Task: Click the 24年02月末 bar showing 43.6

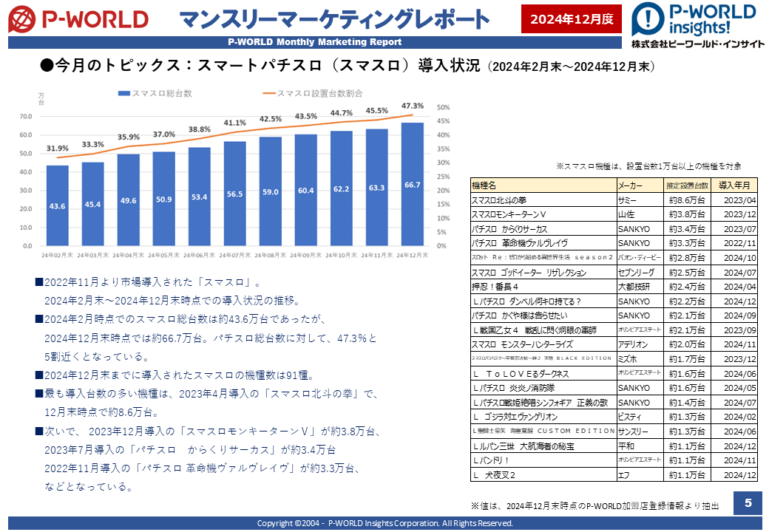Action: (x=58, y=205)
